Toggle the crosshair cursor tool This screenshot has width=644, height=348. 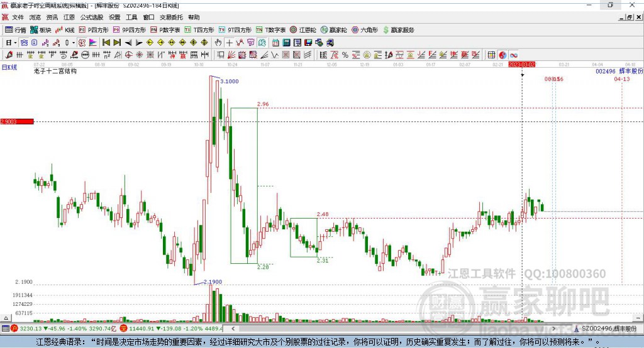click(x=229, y=43)
